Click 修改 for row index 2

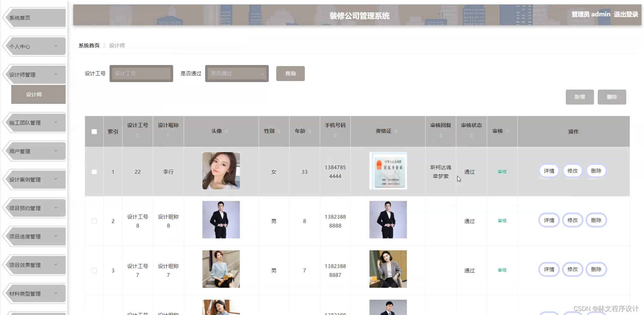click(573, 220)
